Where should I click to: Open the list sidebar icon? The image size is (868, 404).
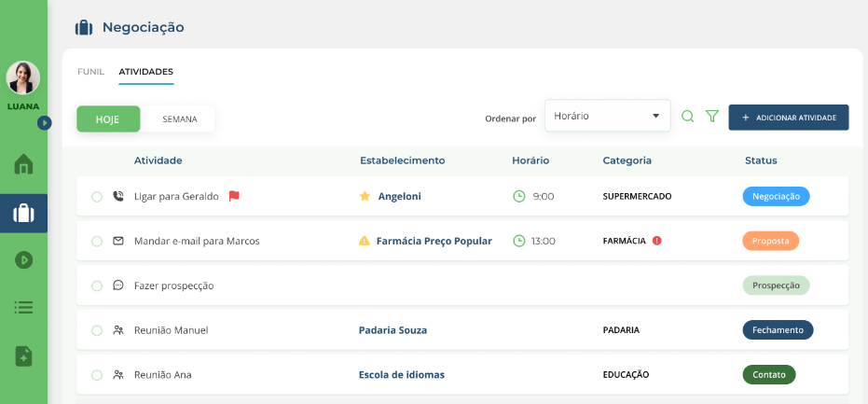pyautogui.click(x=23, y=307)
